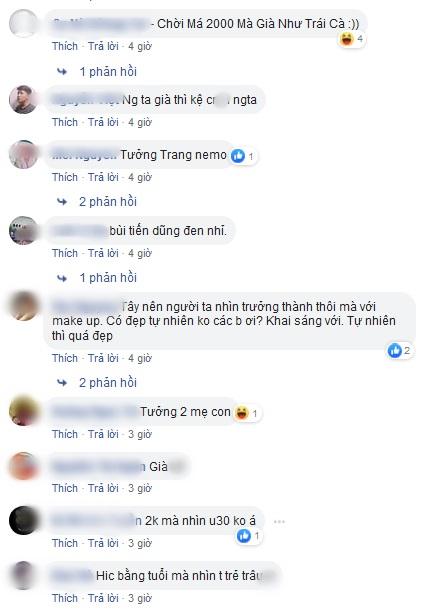Click reply arrow icon under 'Trái Cà' comment
The image size is (446, 615).
pos(62,71)
